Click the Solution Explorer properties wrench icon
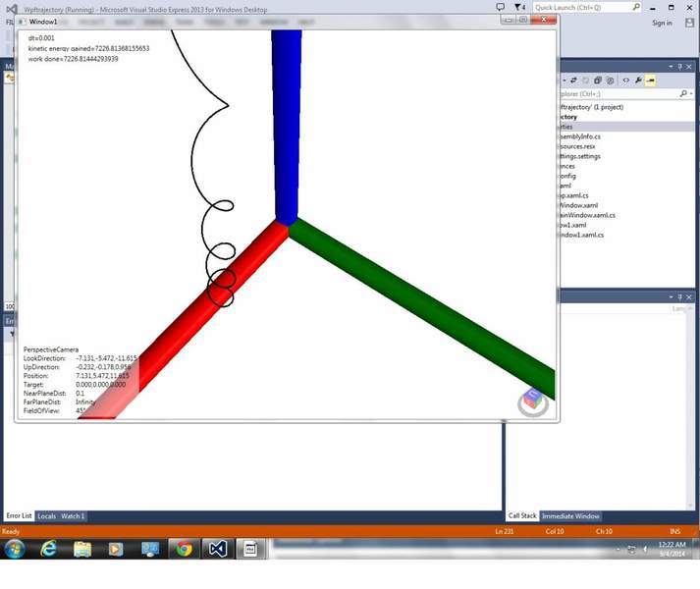 click(x=638, y=80)
